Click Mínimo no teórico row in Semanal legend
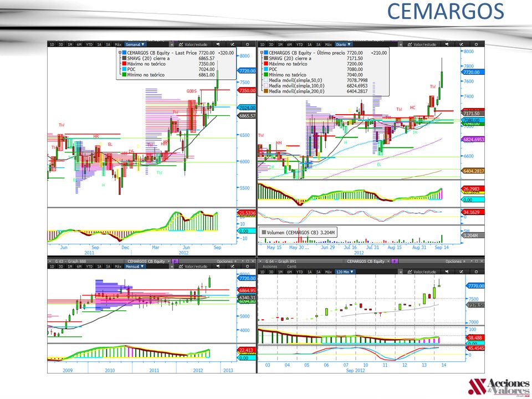532x399 pixels. (168, 75)
